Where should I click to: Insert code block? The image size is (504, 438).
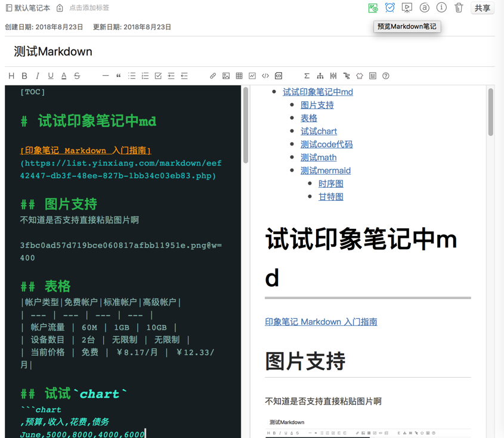click(x=279, y=76)
